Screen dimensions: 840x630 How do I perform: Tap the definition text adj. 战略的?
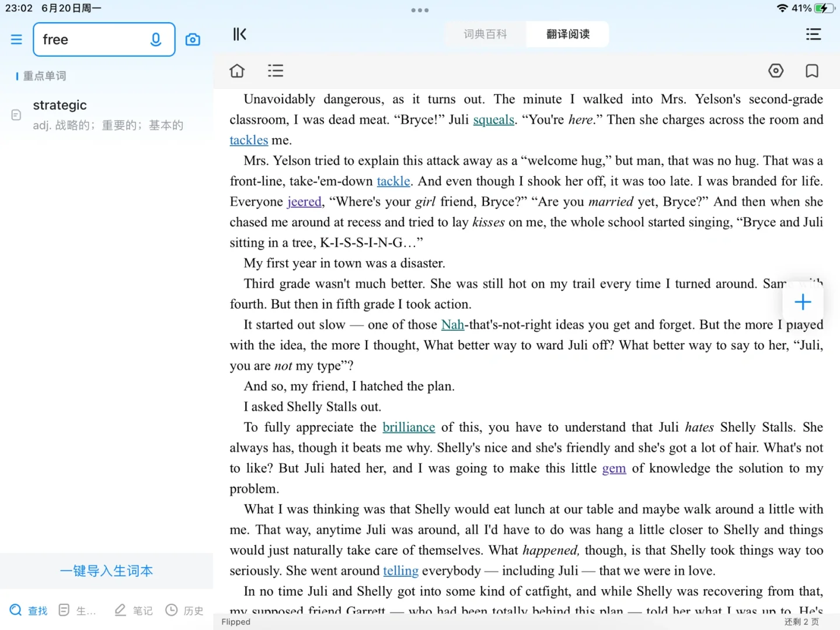point(108,125)
